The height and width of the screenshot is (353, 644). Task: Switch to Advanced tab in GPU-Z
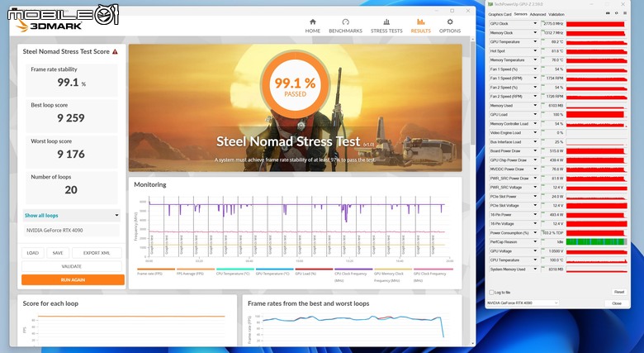point(537,14)
